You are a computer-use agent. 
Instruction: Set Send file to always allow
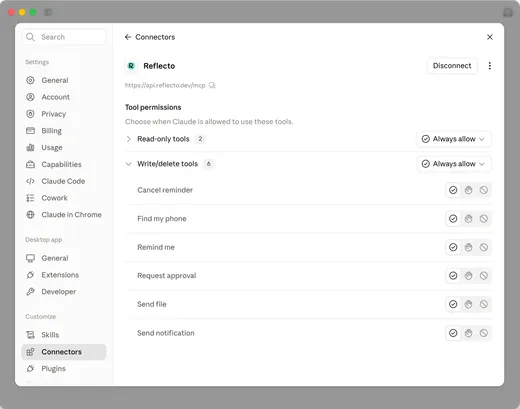tap(453, 304)
